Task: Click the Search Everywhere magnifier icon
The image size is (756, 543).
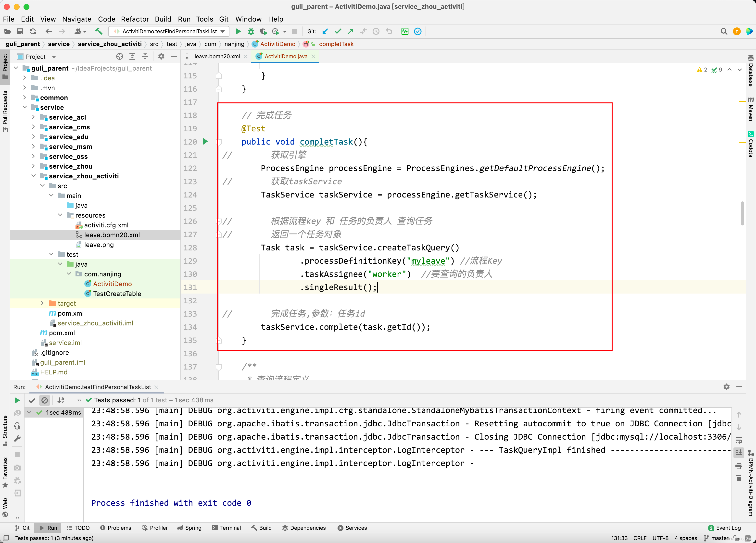Action: click(x=723, y=31)
